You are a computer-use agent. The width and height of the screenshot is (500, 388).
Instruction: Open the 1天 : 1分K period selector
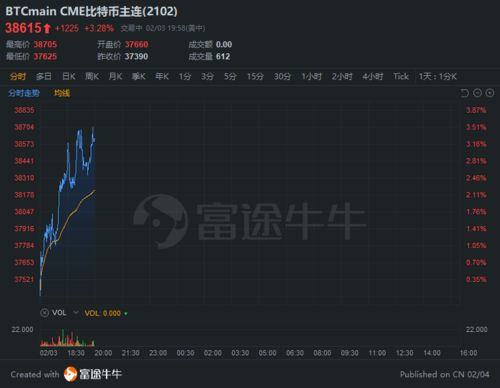438,77
